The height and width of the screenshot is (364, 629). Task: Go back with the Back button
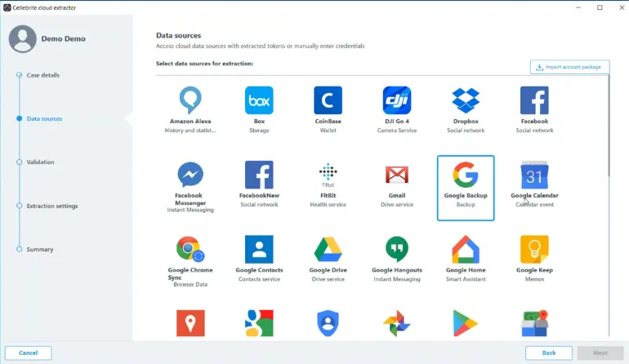549,353
